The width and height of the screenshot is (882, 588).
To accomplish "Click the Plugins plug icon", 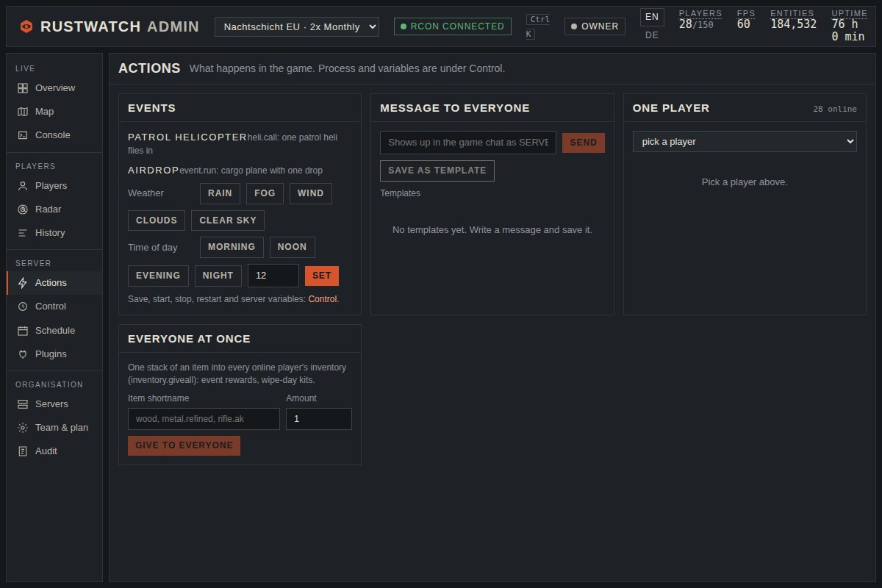I will (x=23, y=354).
